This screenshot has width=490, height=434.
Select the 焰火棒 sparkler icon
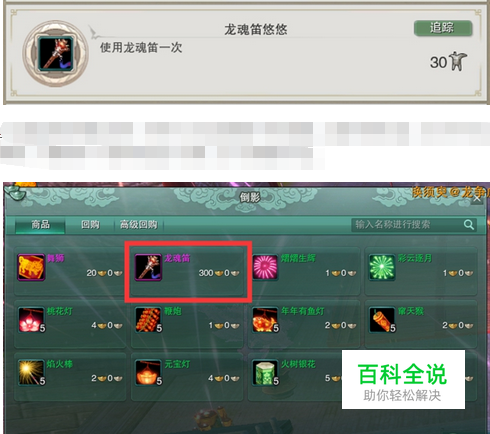31,373
